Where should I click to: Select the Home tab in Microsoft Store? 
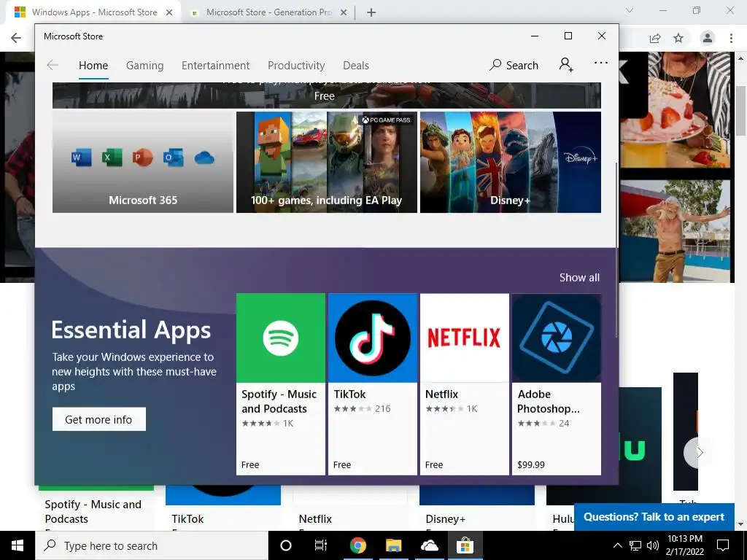93,65
